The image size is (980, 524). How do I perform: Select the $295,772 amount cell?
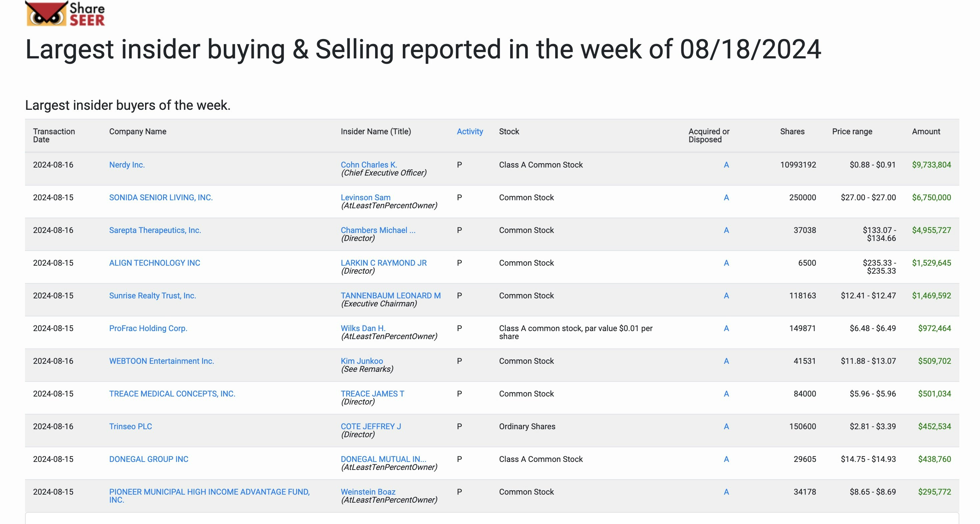[934, 492]
